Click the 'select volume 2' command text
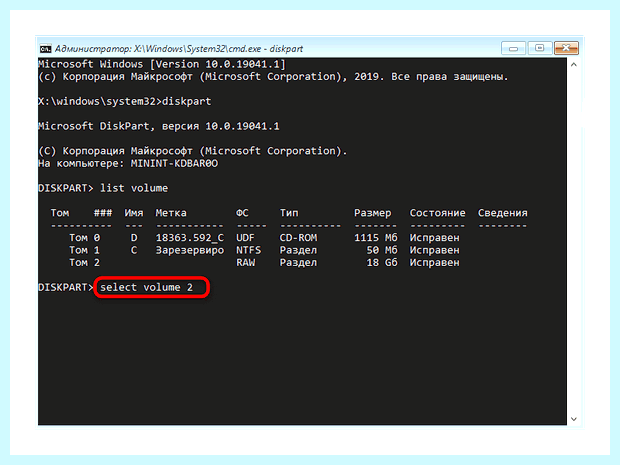The image size is (620, 465). (x=146, y=287)
